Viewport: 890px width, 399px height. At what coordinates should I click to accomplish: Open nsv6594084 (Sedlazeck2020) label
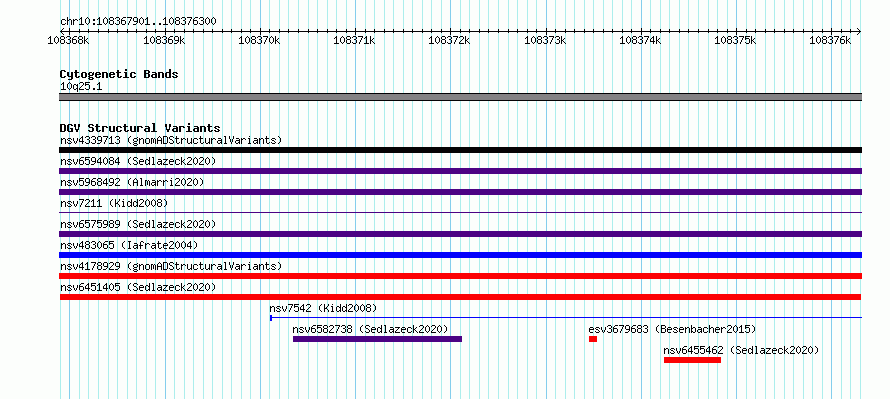(138, 161)
